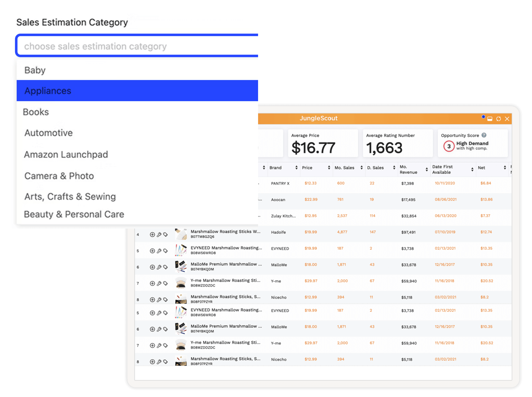Click revenue cell $97,491
Viewport: 532px width, 397px height.
[408, 232]
